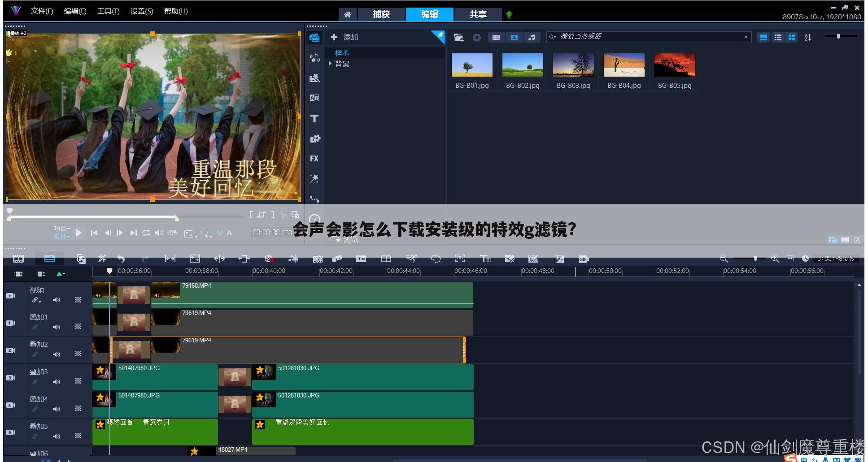Open the mask creator tool

(436, 259)
